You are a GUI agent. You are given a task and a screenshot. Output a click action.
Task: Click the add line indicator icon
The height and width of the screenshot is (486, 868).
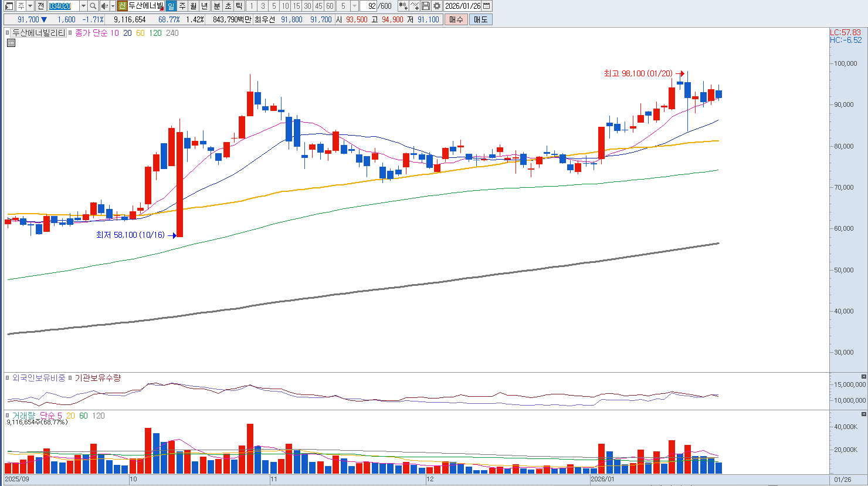coord(415,6)
